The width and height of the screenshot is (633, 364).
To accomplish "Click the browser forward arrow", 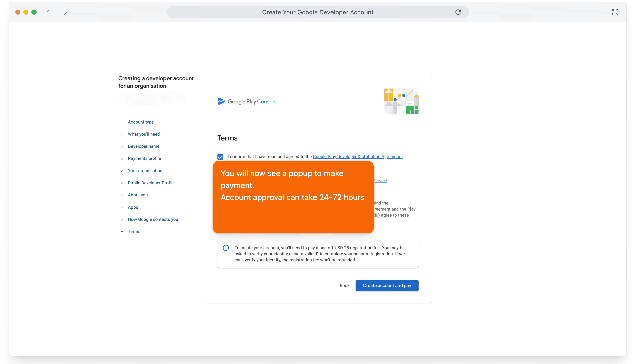I will 64,12.
